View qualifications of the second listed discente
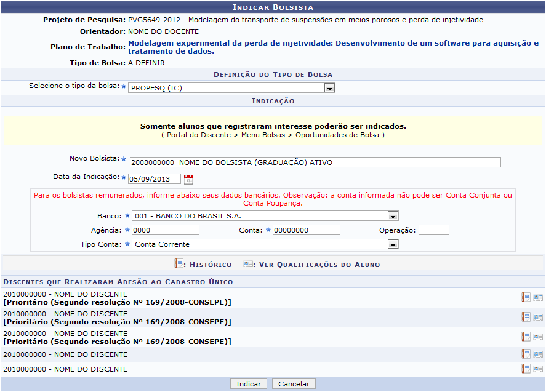The height and width of the screenshot is (392, 546). point(538,317)
